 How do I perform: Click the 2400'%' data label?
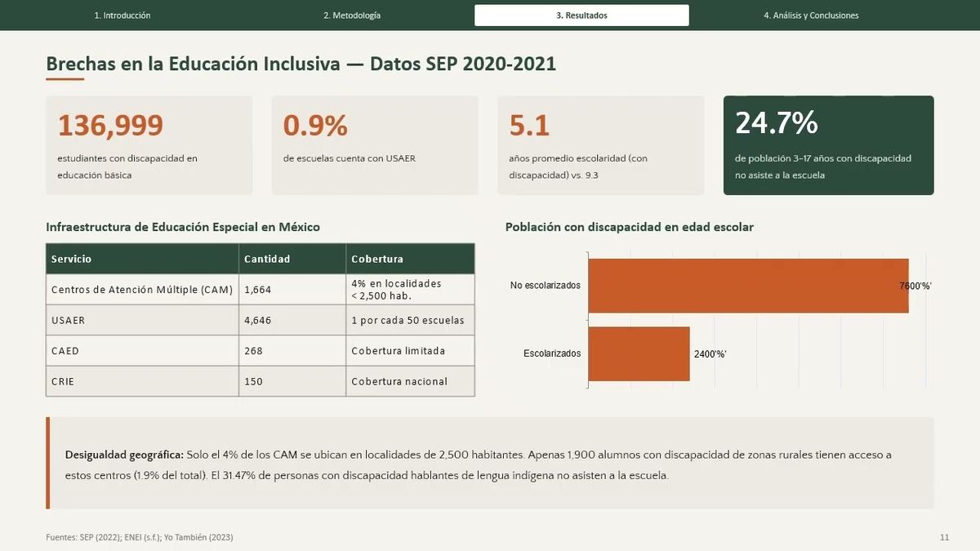[x=710, y=354]
